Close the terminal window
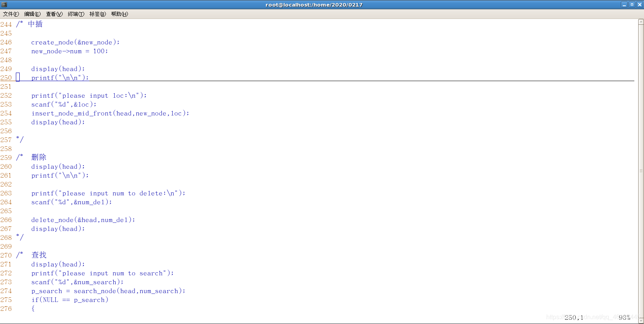 pos(639,5)
